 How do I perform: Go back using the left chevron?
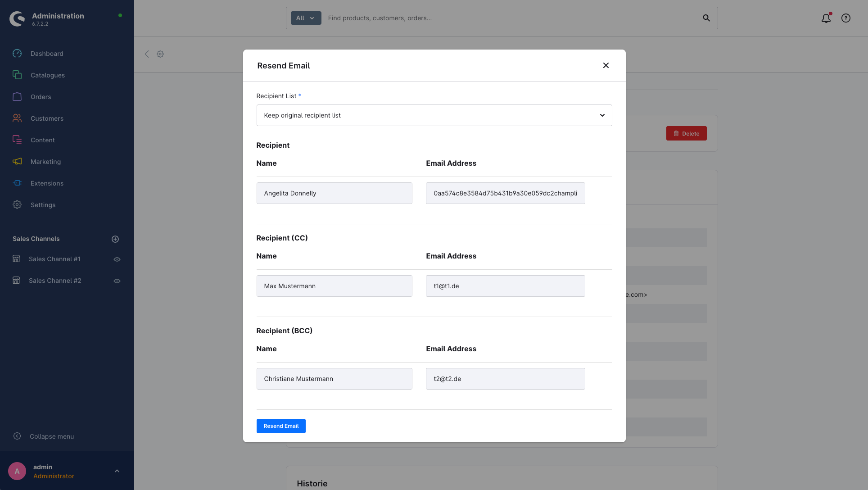(147, 54)
